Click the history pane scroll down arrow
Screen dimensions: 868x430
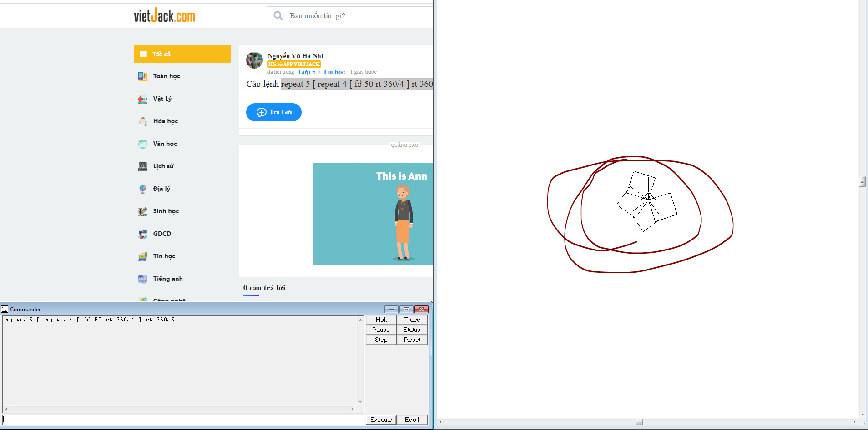360,402
